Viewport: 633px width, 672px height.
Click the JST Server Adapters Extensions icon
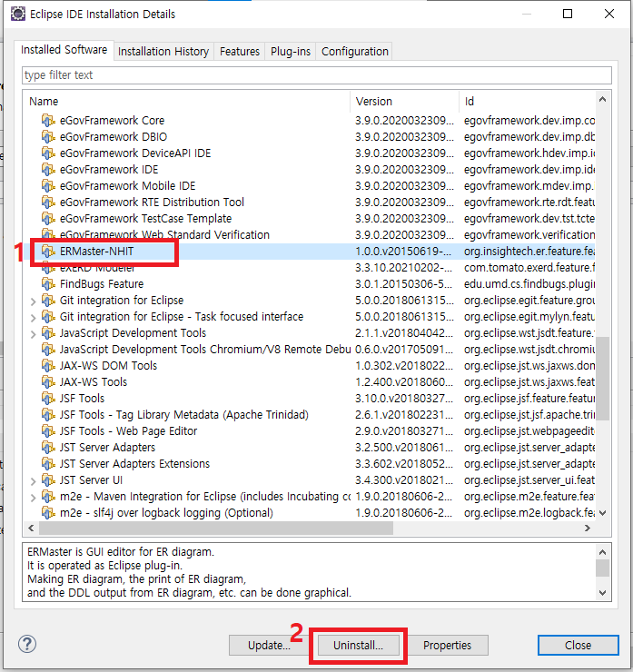tap(48, 463)
